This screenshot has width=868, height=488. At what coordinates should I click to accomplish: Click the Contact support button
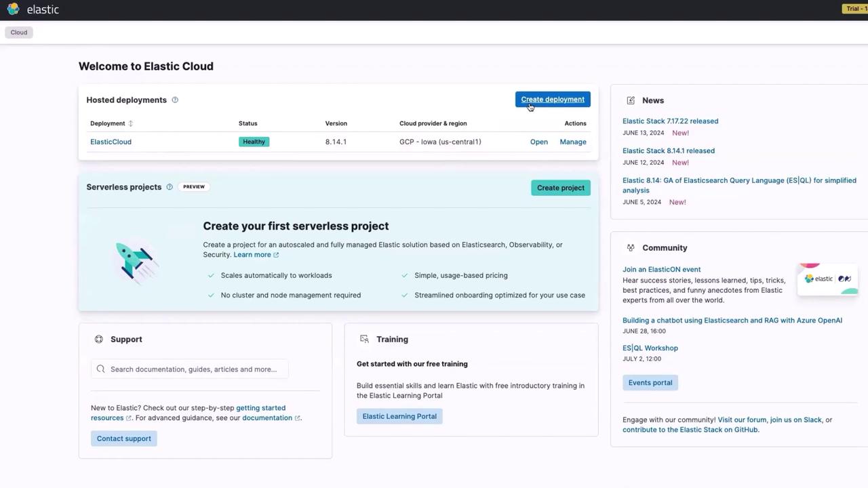point(123,439)
